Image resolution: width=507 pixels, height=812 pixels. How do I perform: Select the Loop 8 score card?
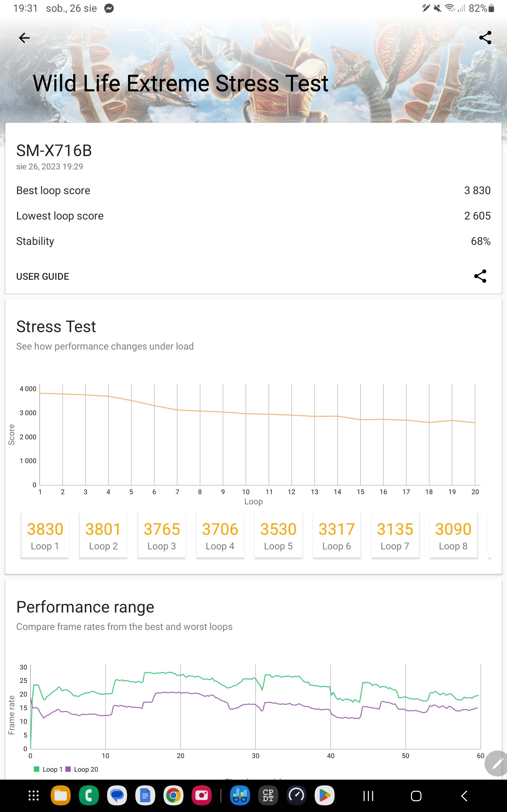[453, 535]
